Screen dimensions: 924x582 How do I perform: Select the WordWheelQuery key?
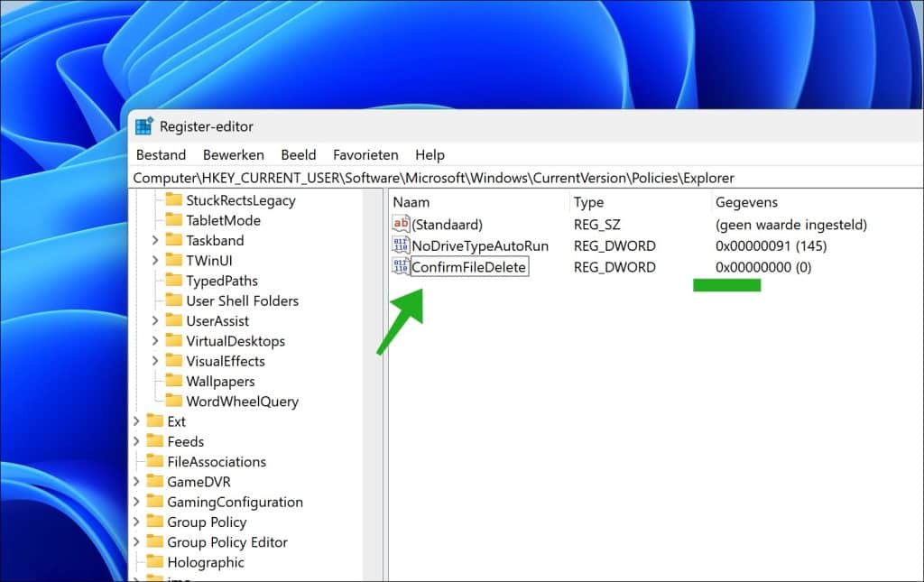click(x=242, y=402)
